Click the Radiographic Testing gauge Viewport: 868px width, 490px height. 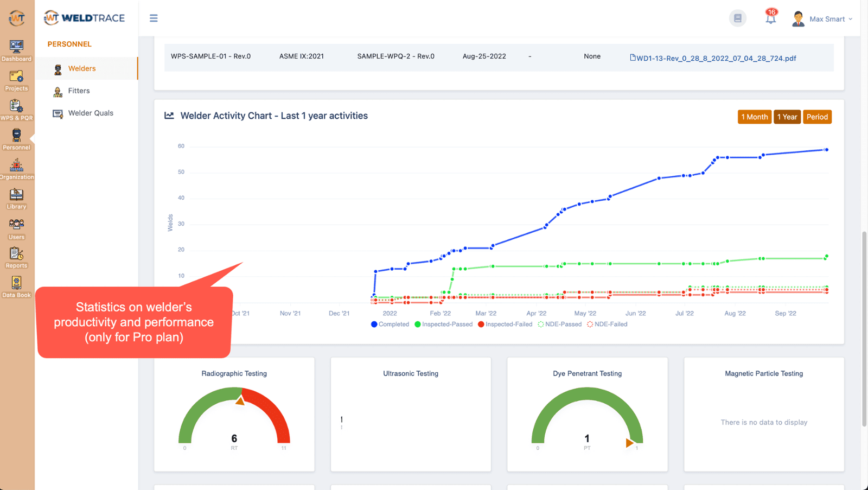234,418
